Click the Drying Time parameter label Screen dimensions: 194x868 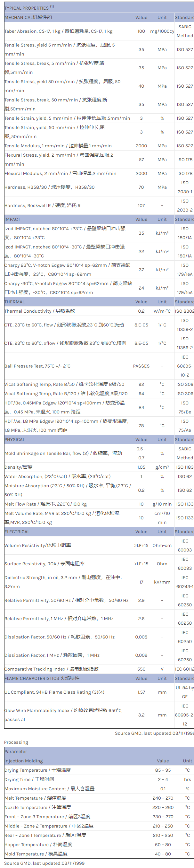coord(29,779)
